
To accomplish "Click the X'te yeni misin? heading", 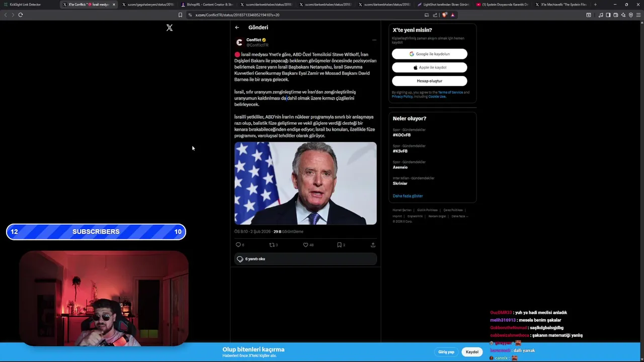I will point(413,30).
